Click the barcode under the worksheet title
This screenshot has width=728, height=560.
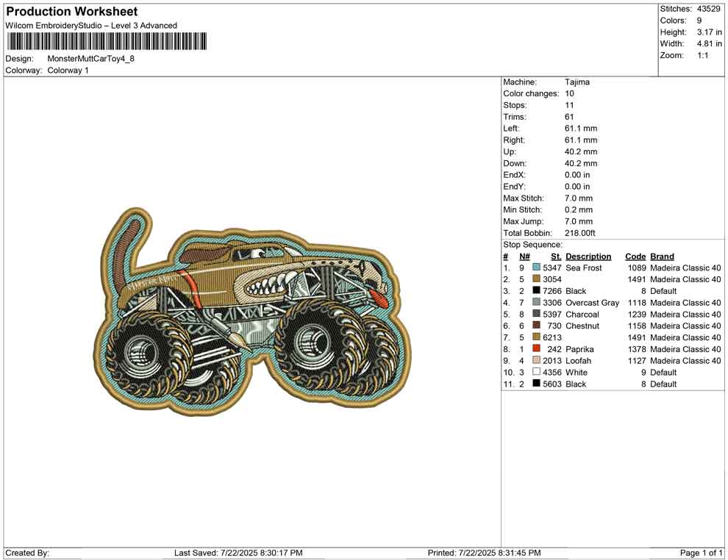[107, 42]
